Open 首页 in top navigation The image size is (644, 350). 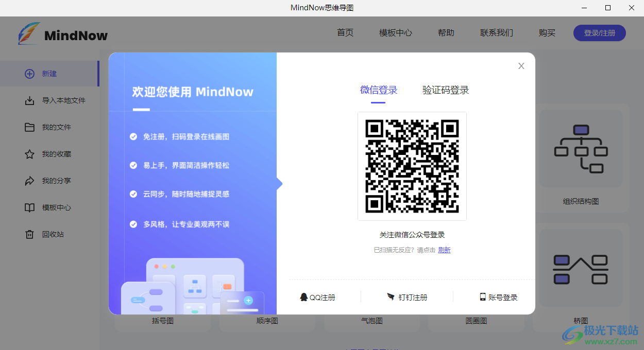click(x=345, y=33)
